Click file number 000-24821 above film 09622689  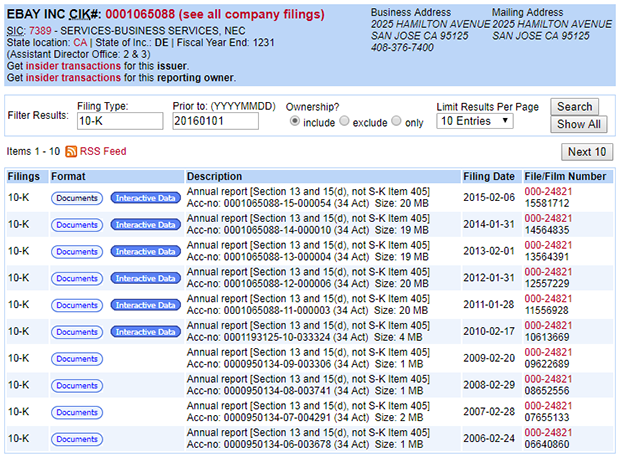point(548,353)
